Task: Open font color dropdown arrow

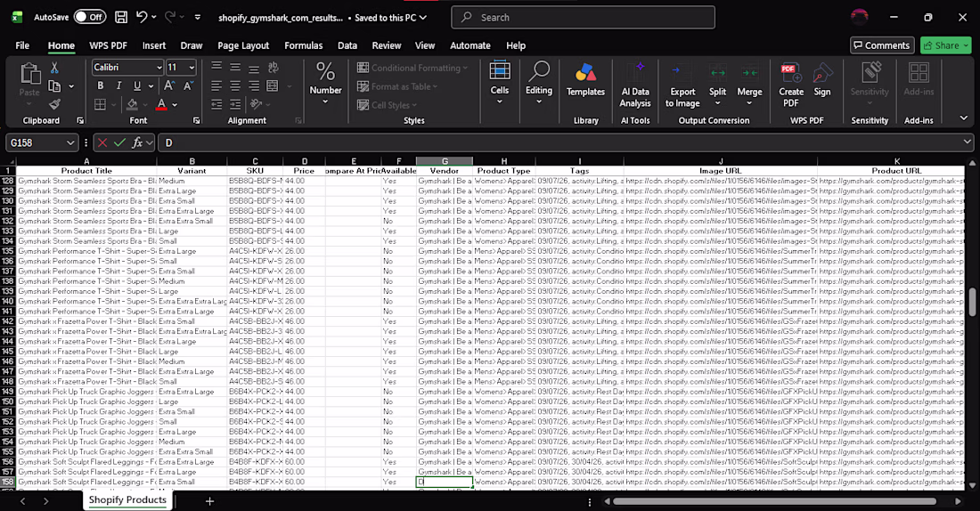Action: coord(175,105)
